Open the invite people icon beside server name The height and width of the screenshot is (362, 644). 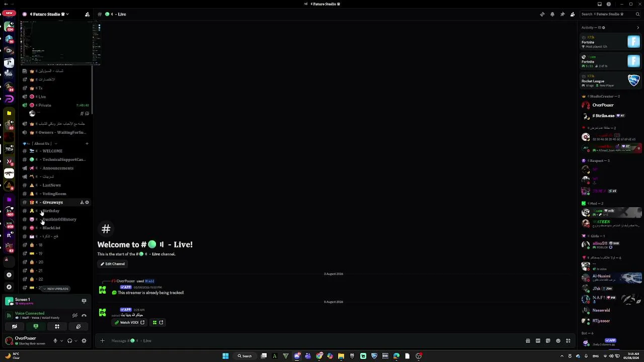87,14
